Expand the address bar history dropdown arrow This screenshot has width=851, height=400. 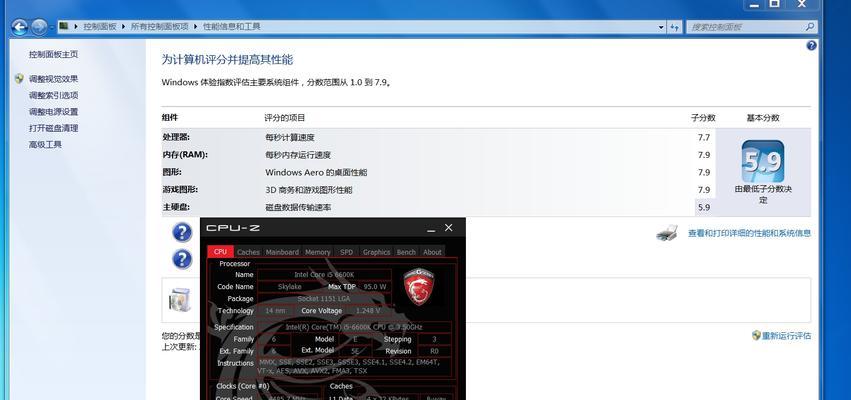(661, 27)
